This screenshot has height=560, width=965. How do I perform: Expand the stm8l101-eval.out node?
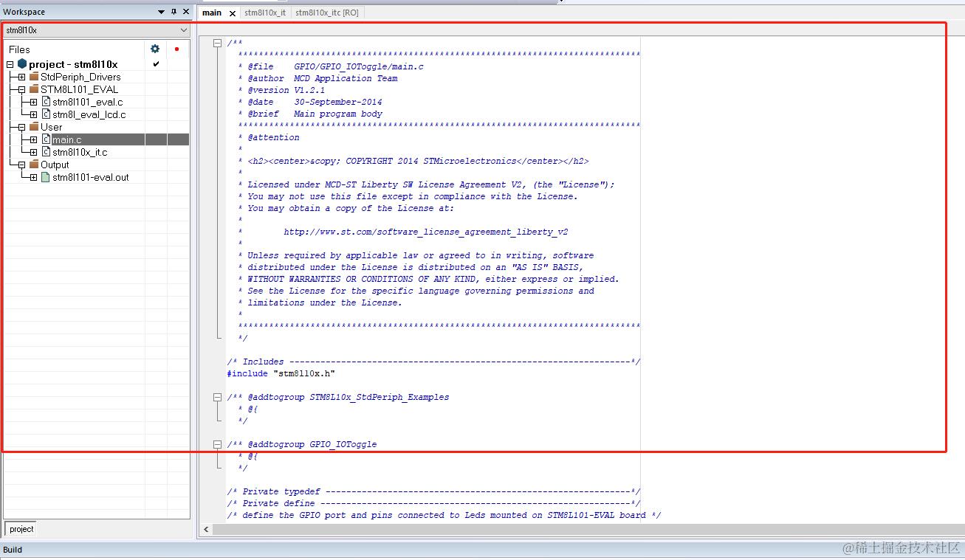(x=33, y=178)
